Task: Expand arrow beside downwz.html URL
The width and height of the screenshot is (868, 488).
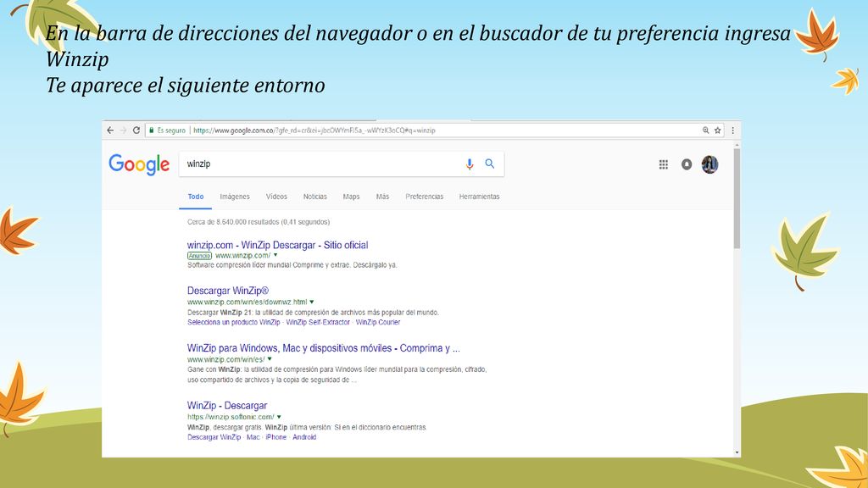Action: click(312, 302)
